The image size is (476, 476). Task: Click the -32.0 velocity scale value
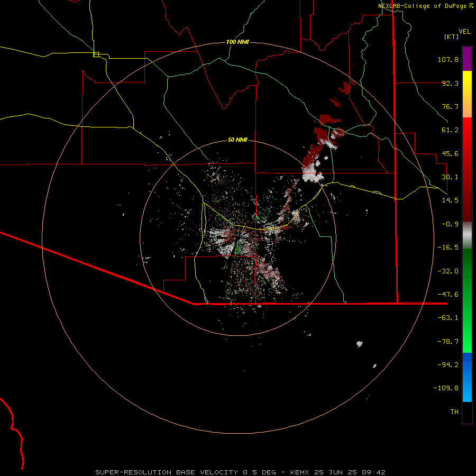coord(448,271)
